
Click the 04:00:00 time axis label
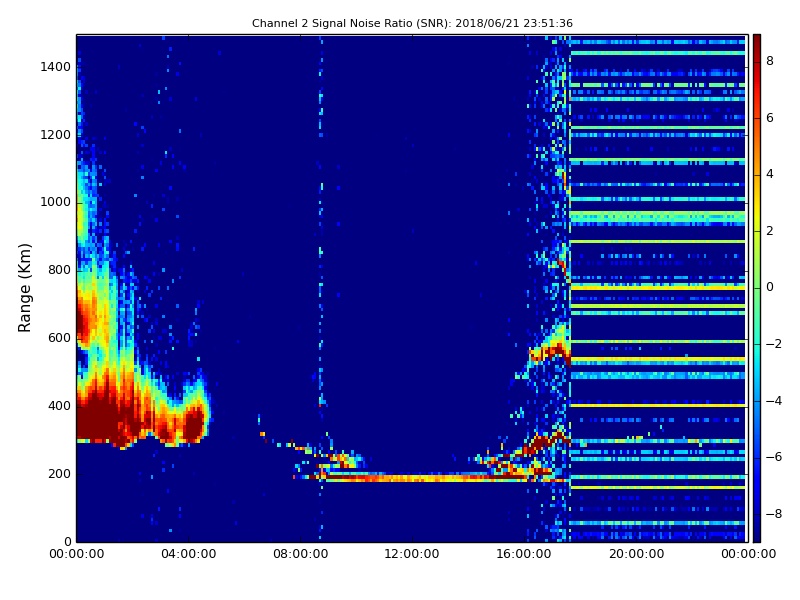point(188,554)
